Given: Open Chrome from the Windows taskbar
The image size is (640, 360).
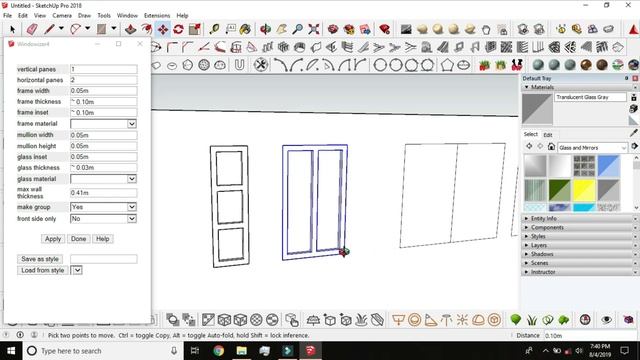Looking at the screenshot, I should pyautogui.click(x=218, y=351).
